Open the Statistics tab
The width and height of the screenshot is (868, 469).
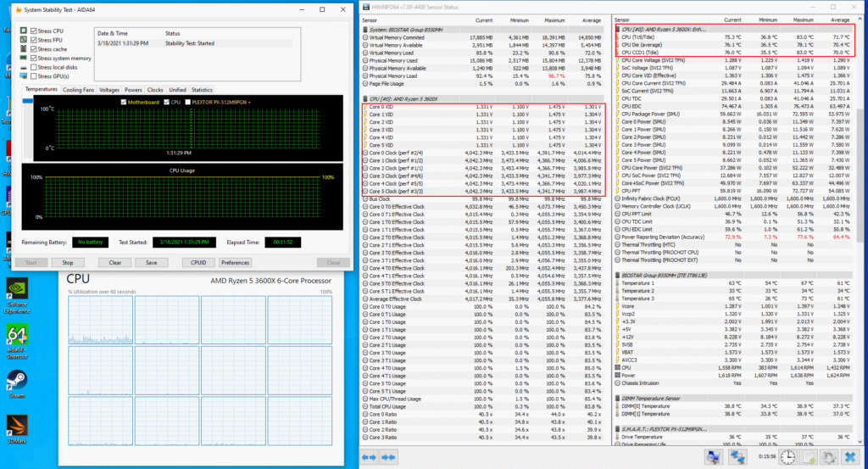202,89
